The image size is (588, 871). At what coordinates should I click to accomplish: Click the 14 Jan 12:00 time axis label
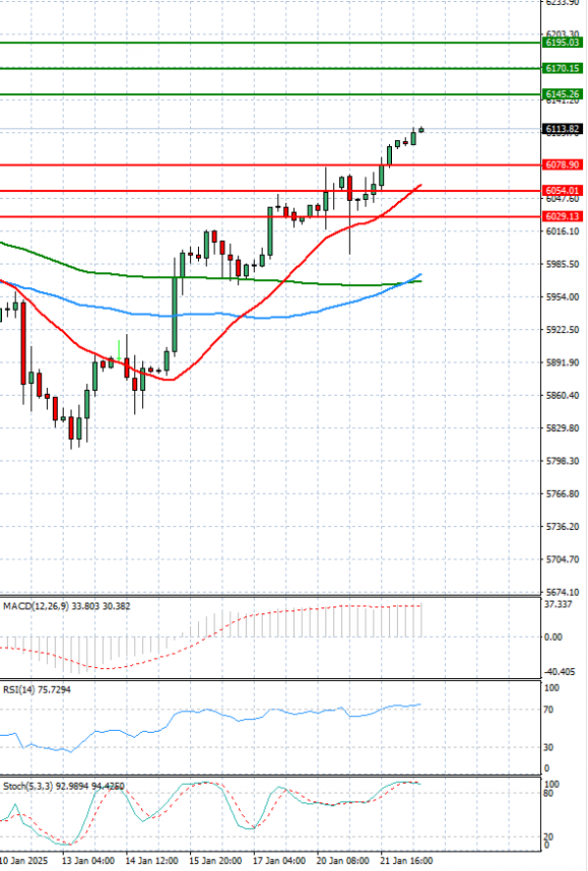152,860
